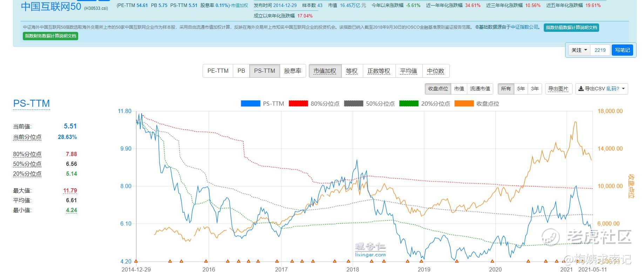Click the 最大值 11.79 value
The height and width of the screenshot is (274, 644).
coord(70,191)
